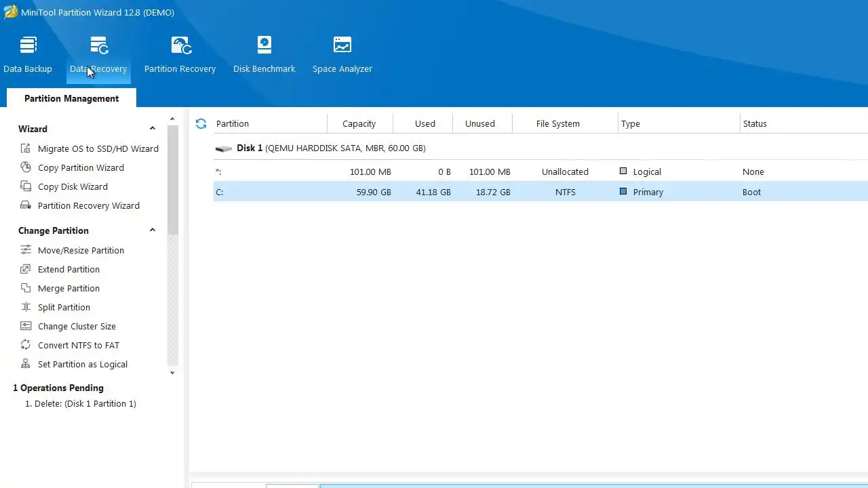Click the Change Cluster Size icon
This screenshot has height=488, width=868.
[26, 326]
